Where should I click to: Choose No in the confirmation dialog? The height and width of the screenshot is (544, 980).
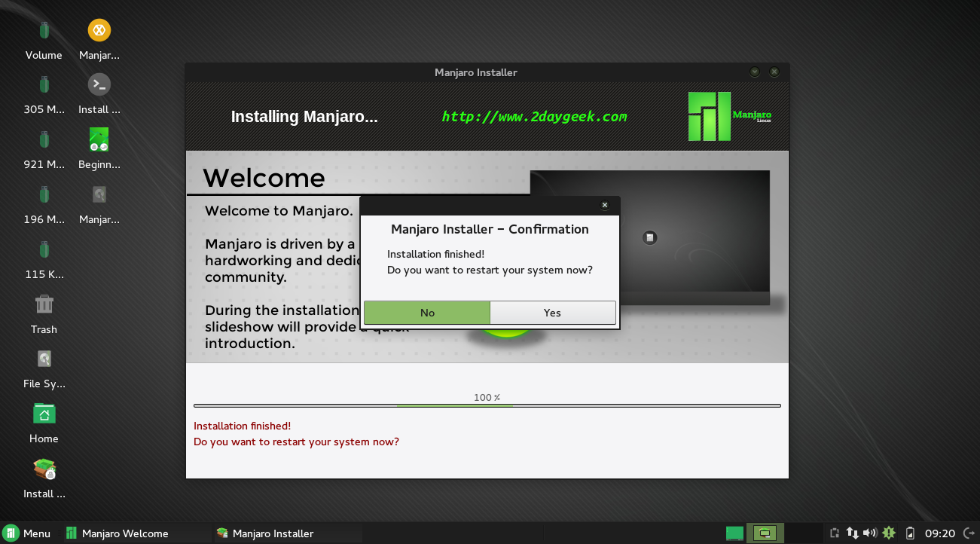click(427, 313)
